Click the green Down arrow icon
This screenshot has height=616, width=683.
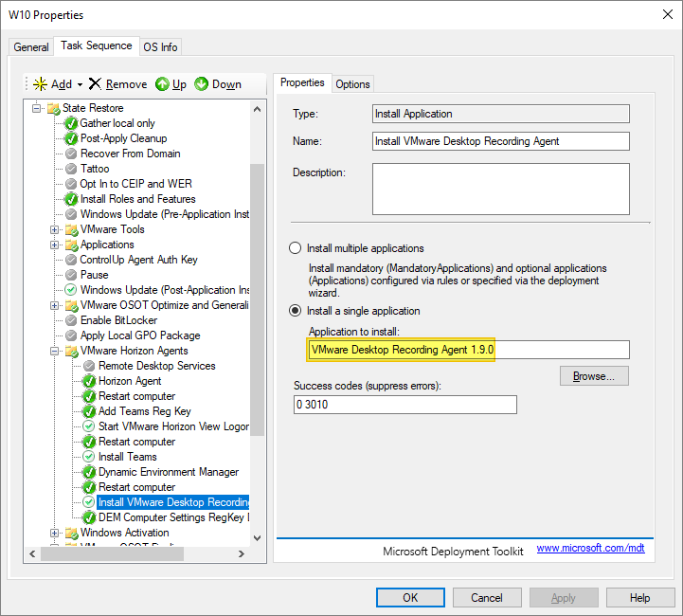pos(202,84)
